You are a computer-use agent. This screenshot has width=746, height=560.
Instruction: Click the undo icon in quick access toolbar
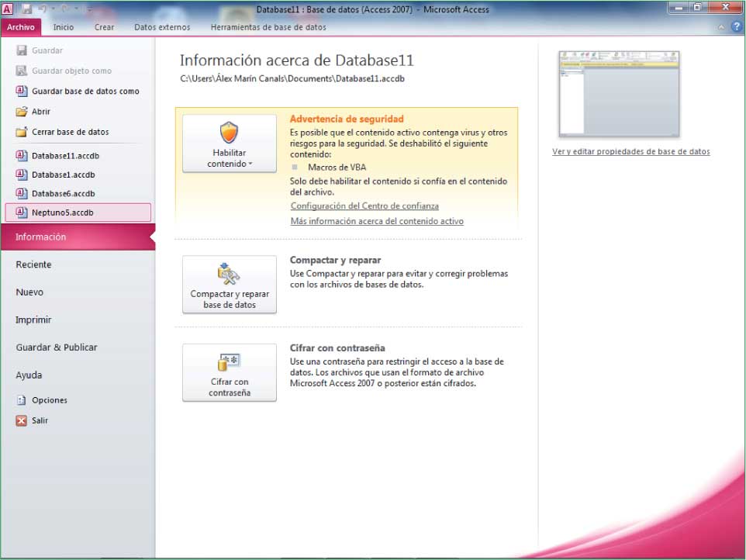43,9
